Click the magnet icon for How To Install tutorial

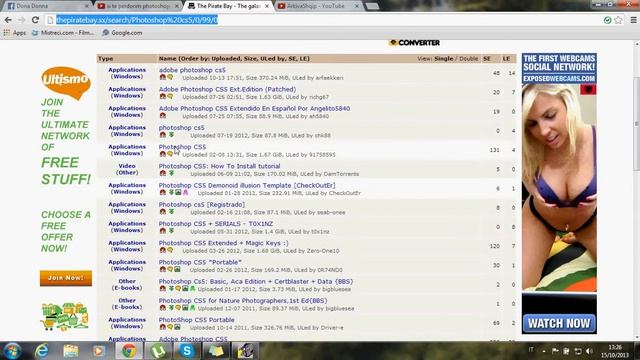tap(162, 173)
